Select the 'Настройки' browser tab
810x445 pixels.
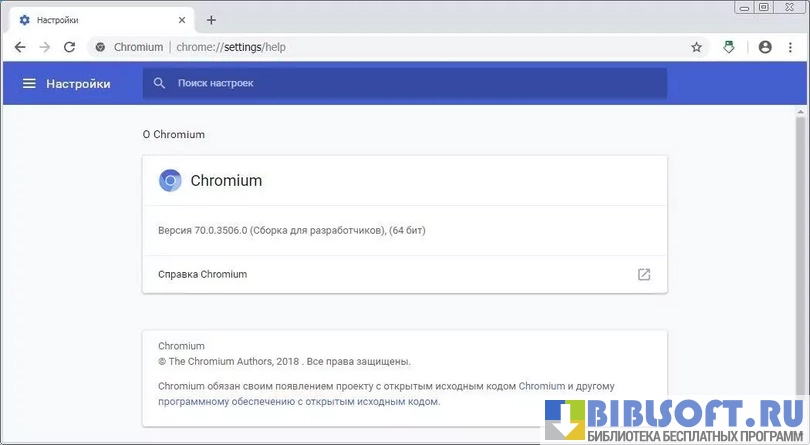coord(90,20)
